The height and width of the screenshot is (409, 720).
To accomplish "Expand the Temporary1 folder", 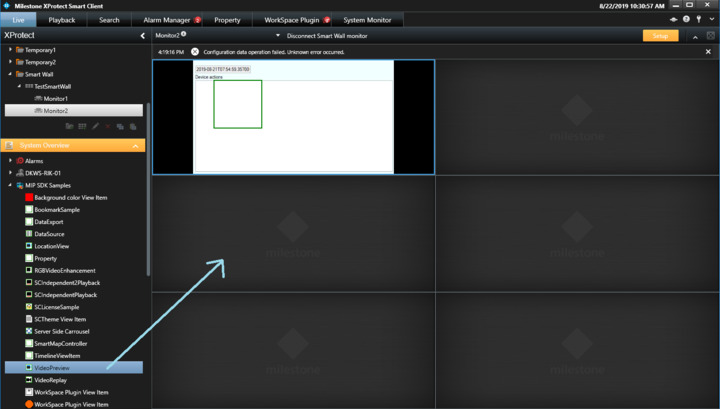I will pyautogui.click(x=10, y=49).
